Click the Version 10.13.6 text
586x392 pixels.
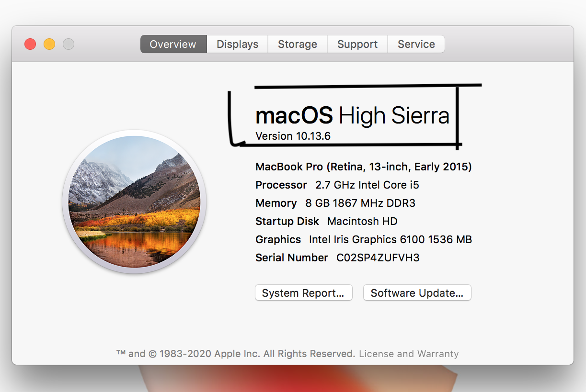(293, 136)
